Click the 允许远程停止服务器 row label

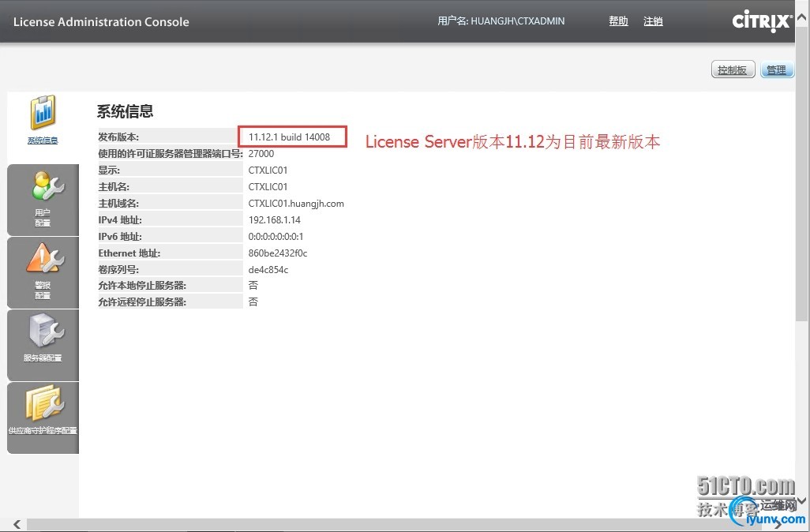coord(142,302)
